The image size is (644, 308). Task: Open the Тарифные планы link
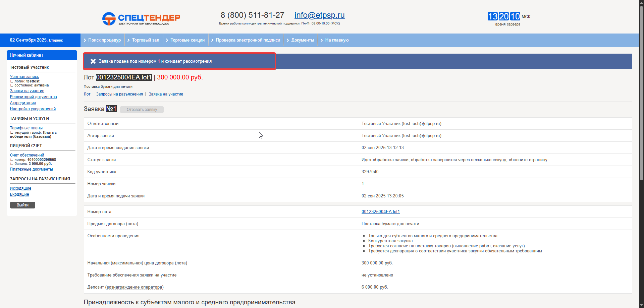[26, 128]
